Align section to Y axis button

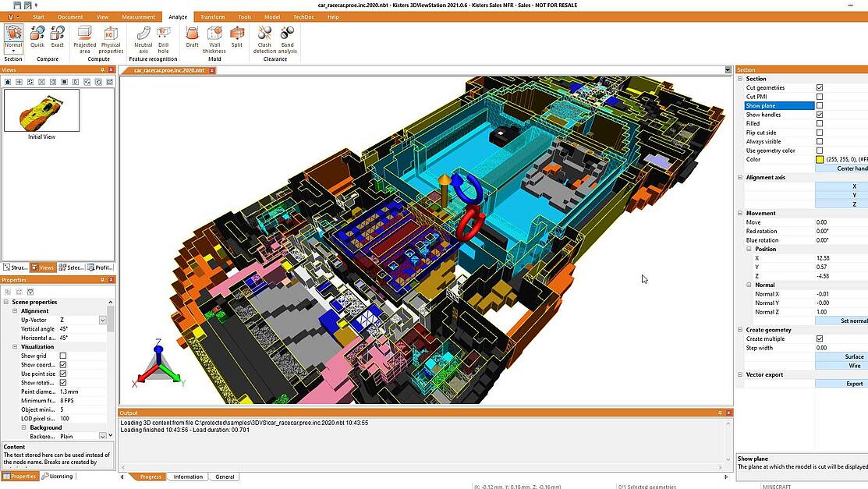(x=841, y=195)
